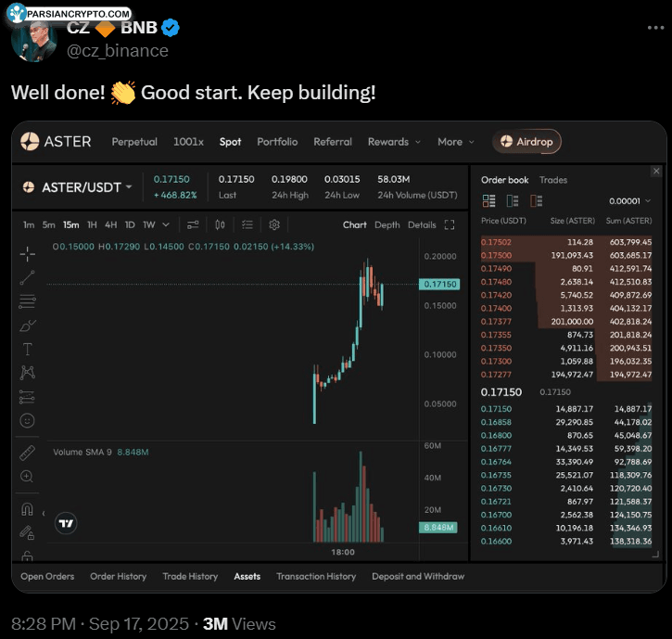Select the brush drawing tool
Viewport: 672px width, 639px height.
(28, 326)
